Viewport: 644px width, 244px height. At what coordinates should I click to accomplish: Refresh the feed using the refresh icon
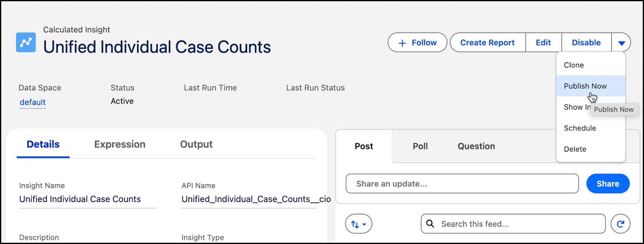click(621, 223)
